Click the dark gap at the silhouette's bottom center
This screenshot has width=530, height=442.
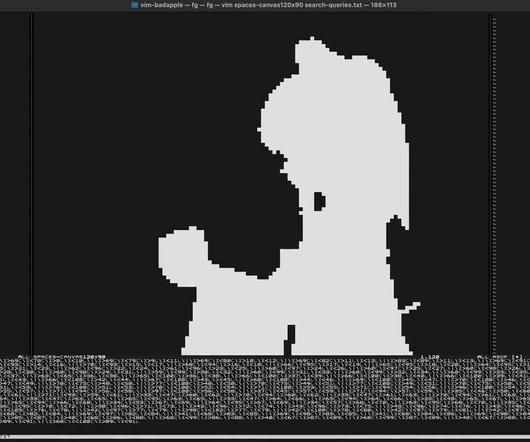(289, 340)
